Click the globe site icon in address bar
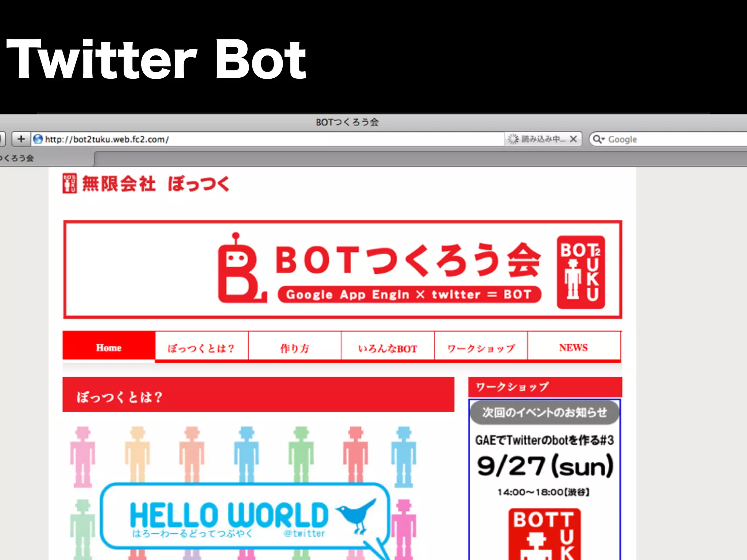The image size is (747, 560). pyautogui.click(x=38, y=139)
